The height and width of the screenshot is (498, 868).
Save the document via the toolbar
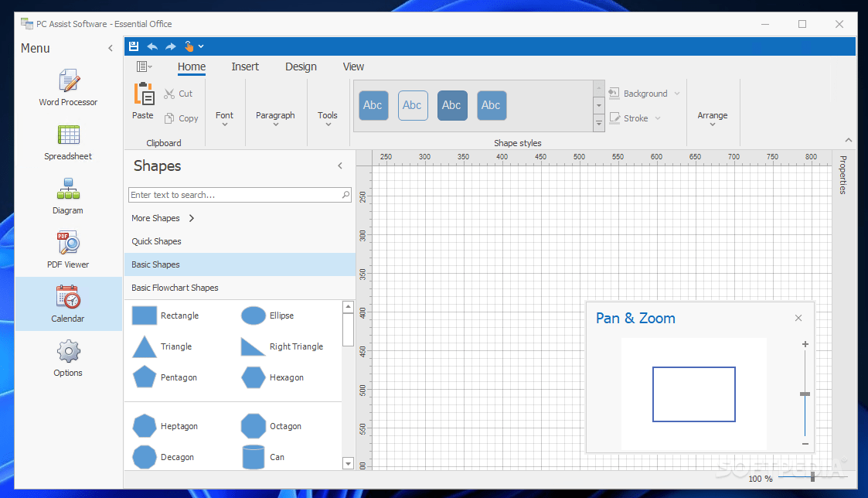point(134,46)
